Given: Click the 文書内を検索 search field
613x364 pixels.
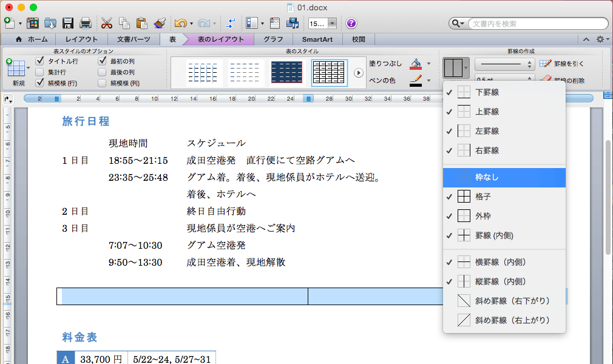Looking at the screenshot, I should 538,24.
